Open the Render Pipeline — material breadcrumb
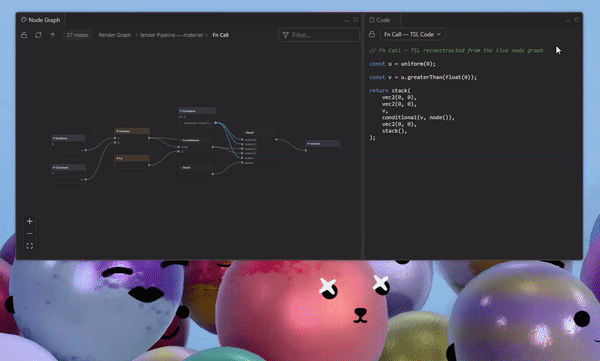600x361 pixels. tap(172, 35)
